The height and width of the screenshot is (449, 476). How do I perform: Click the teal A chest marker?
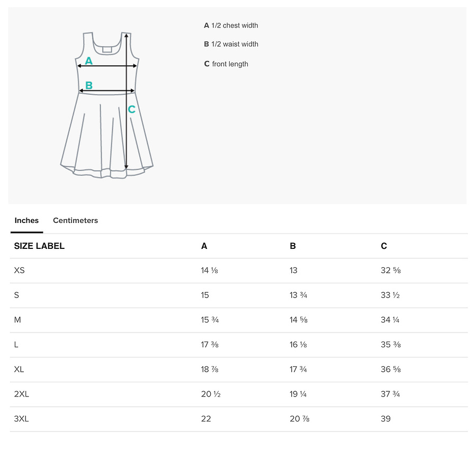(88, 61)
